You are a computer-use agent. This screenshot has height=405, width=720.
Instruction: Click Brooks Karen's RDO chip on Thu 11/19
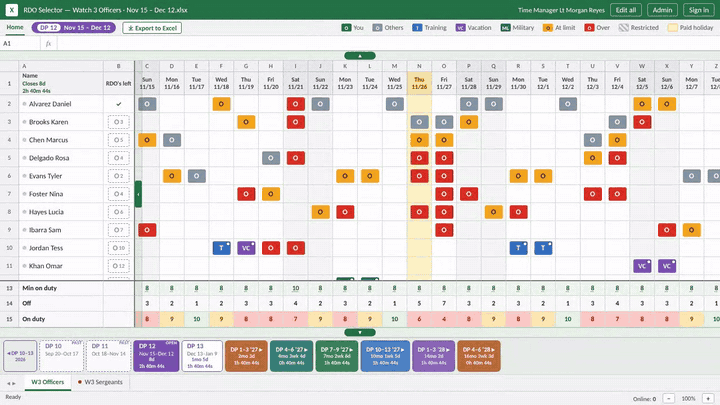click(x=246, y=122)
